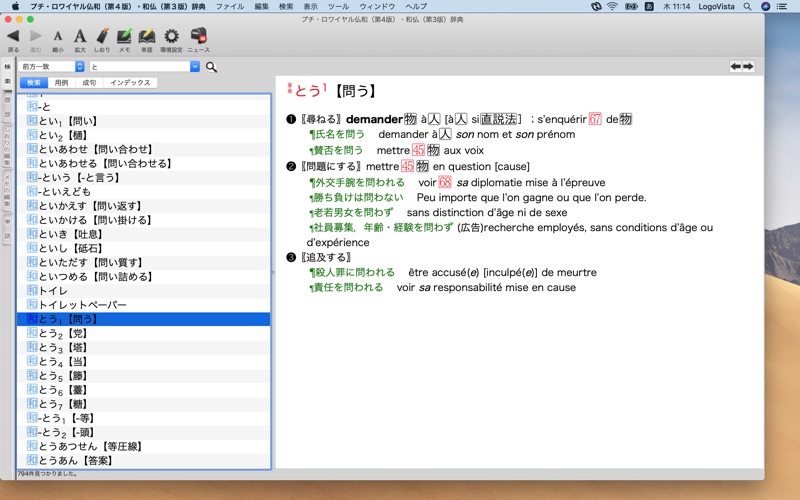Click example phrase 氏名を問う
800x500 pixels.
(339, 134)
